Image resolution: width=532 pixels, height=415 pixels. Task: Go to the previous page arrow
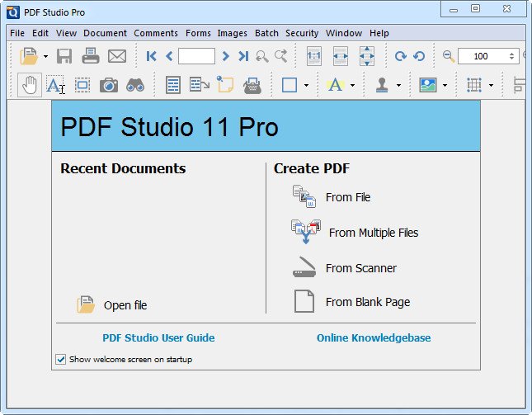[169, 56]
